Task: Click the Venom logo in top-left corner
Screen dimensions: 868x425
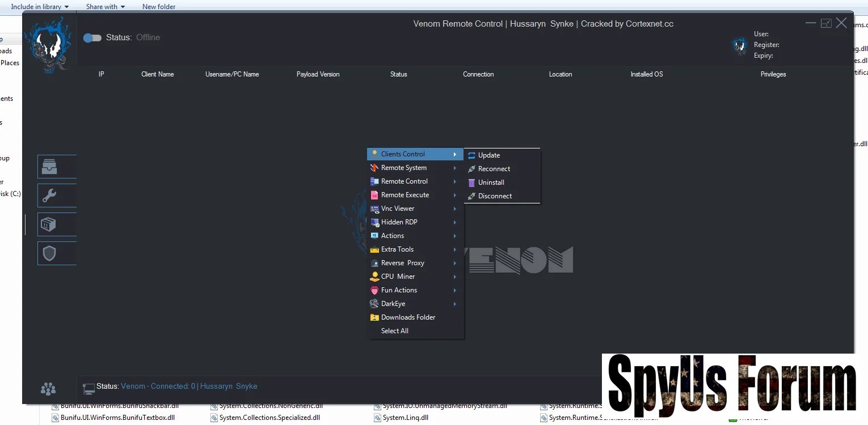Action: (x=52, y=44)
